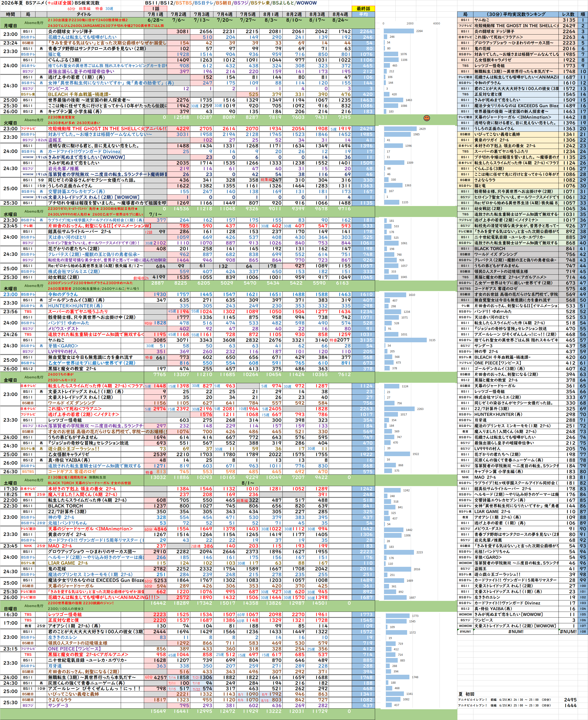Select the "5253" EXCEEDS Gun Blaze first-week value

(x=160, y=580)
